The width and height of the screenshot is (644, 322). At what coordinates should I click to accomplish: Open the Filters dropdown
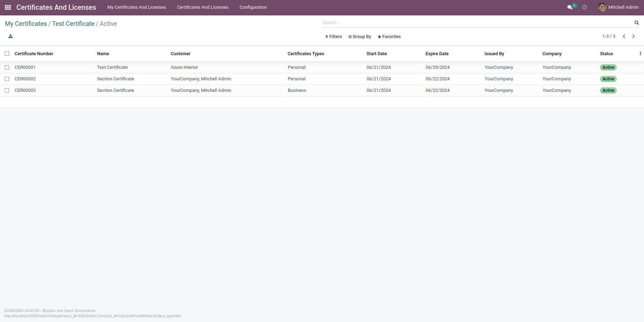[x=333, y=37]
